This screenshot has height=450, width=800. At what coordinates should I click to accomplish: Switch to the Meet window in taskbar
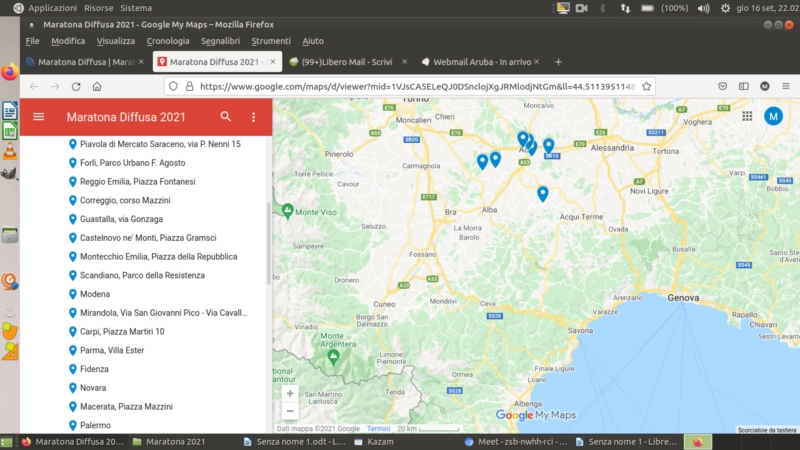coord(516,442)
